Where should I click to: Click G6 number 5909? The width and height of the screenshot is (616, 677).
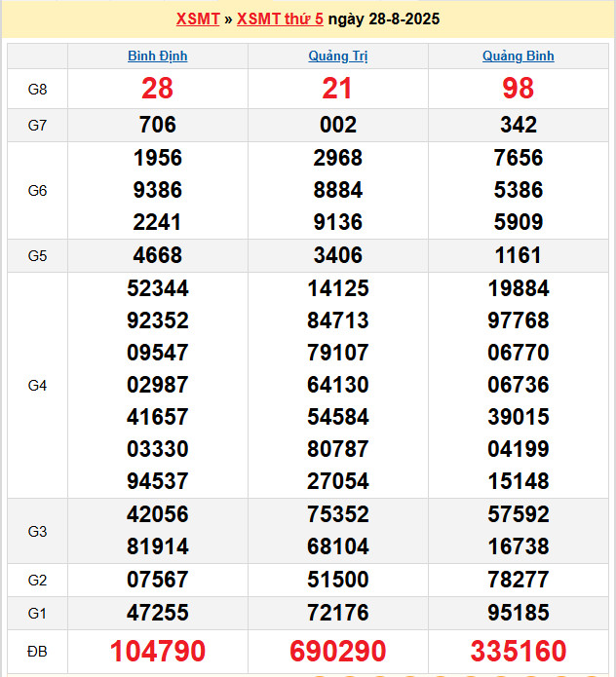(518, 222)
